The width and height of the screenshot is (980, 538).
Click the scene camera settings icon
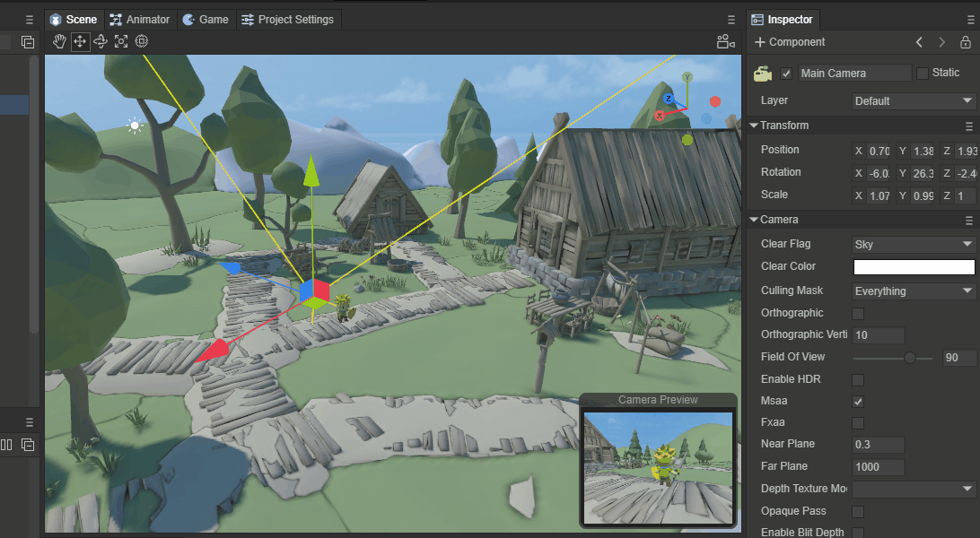[725, 41]
